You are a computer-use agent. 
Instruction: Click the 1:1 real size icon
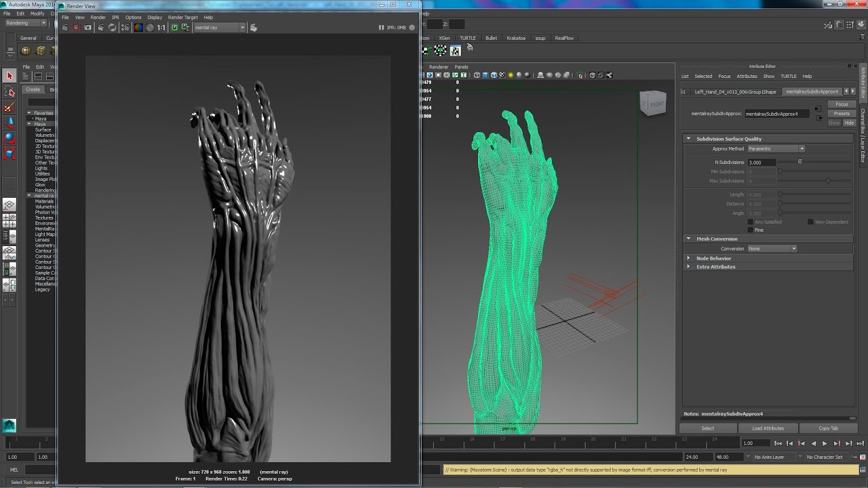tap(161, 28)
